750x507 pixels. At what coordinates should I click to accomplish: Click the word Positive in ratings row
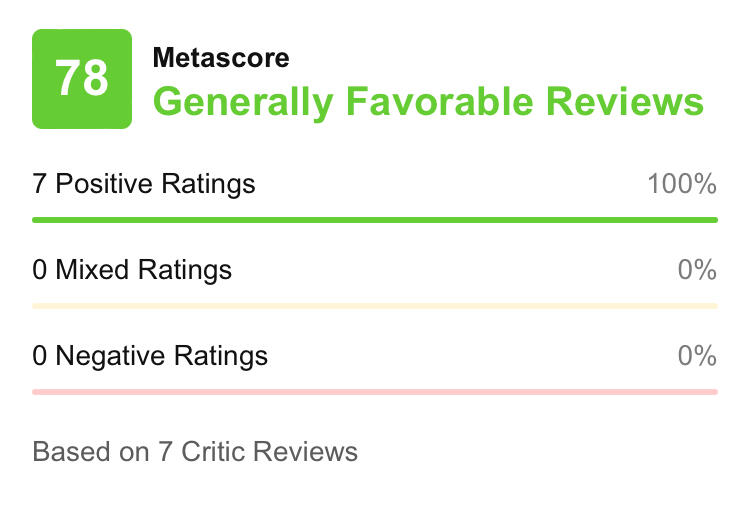pos(103,184)
